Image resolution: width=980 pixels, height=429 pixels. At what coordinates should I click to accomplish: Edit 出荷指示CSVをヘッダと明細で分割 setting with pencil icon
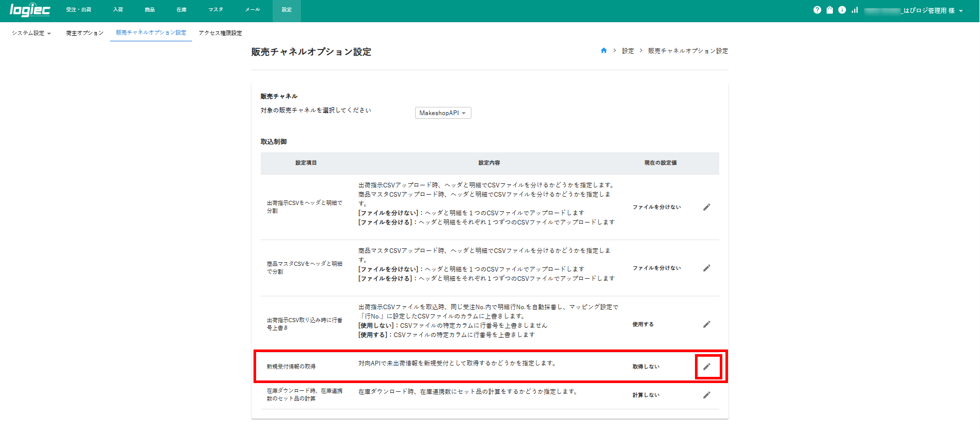[x=707, y=207]
